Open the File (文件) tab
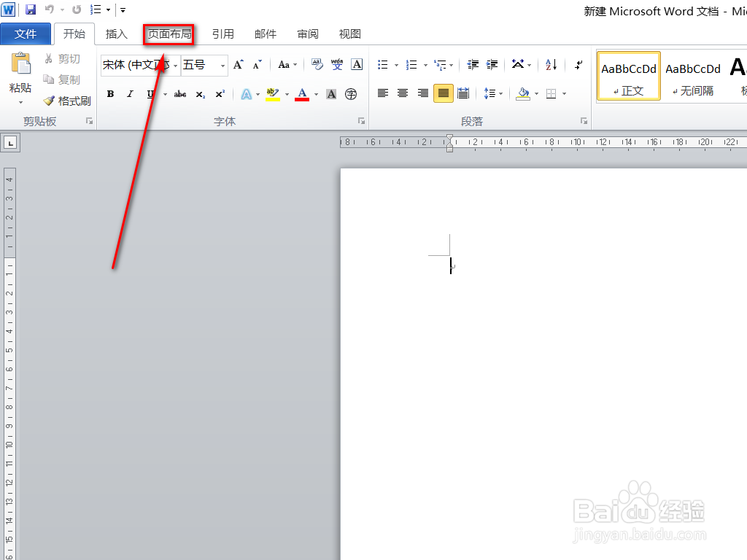Viewport: 747px width, 560px height. pos(26,34)
